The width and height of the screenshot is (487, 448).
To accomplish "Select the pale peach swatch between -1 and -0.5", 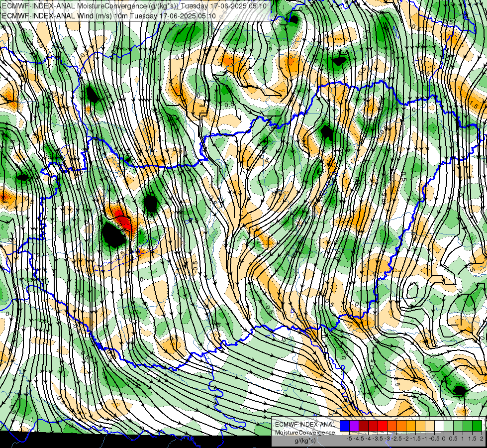I will [430, 426].
